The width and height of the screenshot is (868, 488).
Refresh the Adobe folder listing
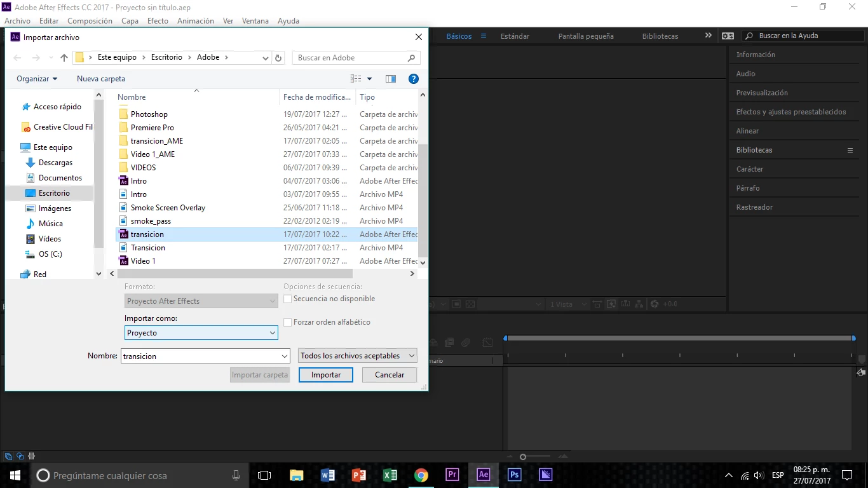pyautogui.click(x=278, y=58)
